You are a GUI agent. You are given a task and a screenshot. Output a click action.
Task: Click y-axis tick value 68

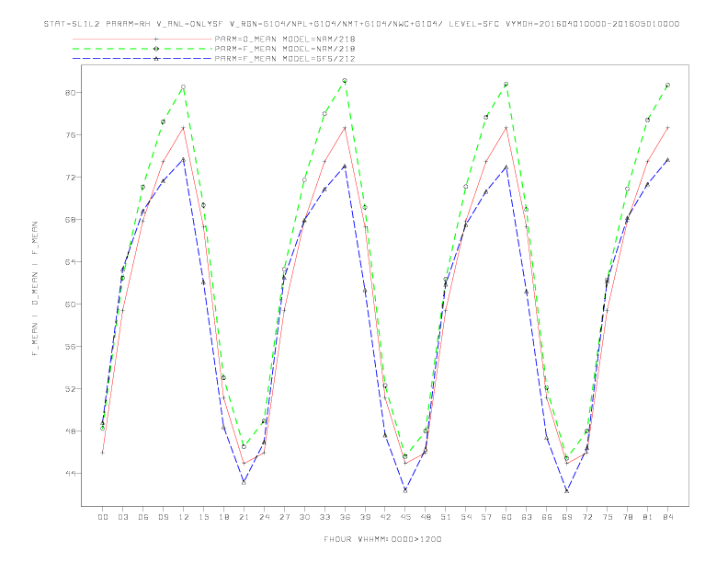70,219
